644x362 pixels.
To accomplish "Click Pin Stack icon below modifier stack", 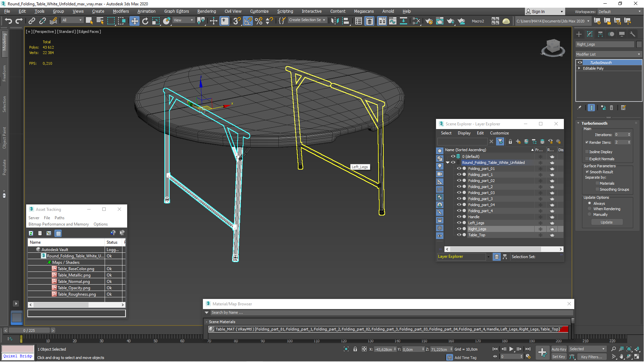I will tap(579, 108).
